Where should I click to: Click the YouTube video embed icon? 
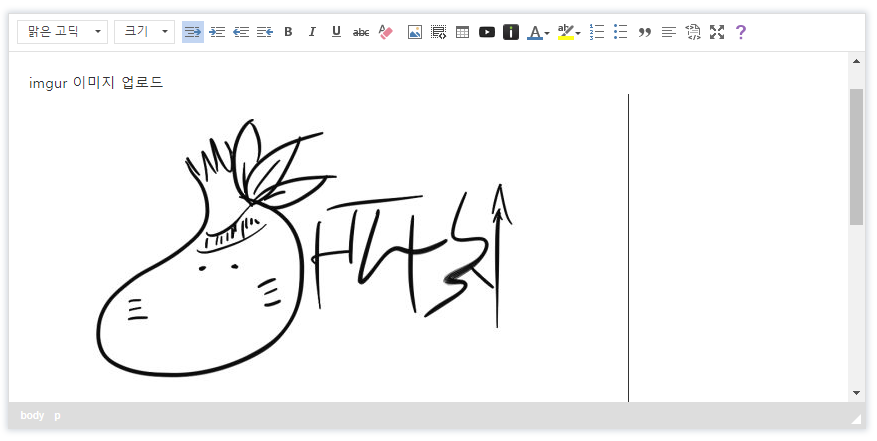(x=487, y=32)
